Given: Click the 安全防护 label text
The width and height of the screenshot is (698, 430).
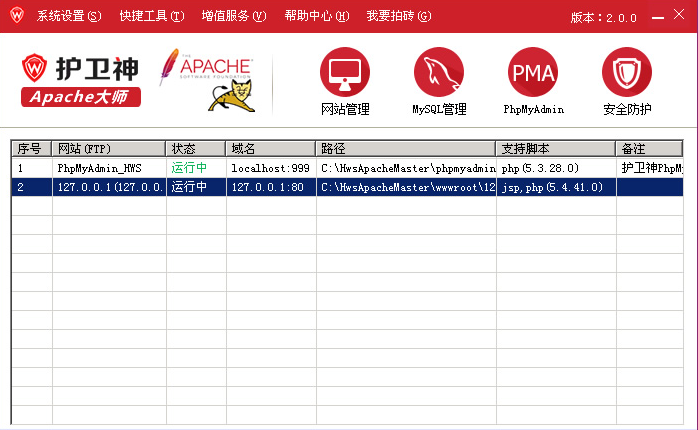Looking at the screenshot, I should [627, 110].
